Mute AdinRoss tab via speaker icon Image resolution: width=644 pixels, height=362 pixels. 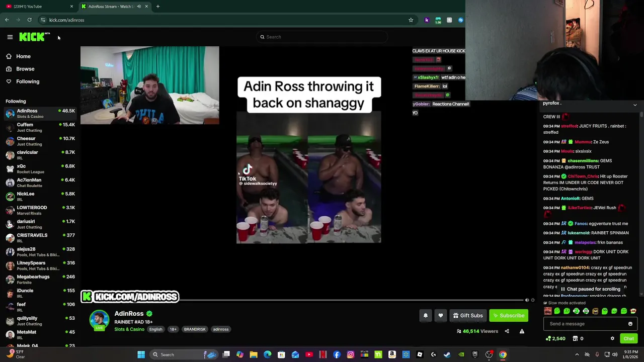(x=138, y=7)
